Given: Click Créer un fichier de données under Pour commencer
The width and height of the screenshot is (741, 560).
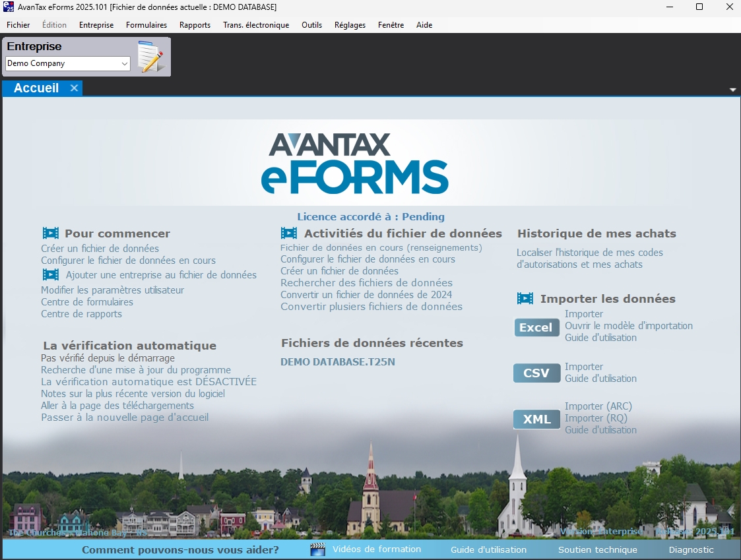Looking at the screenshot, I should pyautogui.click(x=100, y=248).
